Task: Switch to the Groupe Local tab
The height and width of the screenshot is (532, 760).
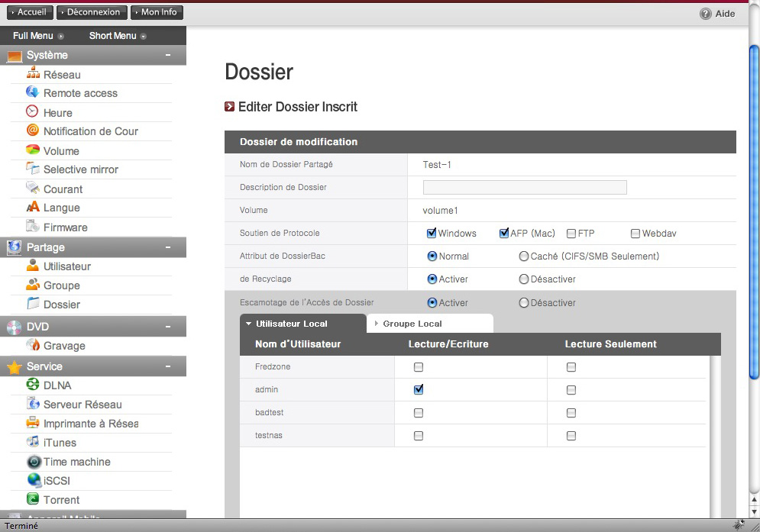Action: click(412, 324)
